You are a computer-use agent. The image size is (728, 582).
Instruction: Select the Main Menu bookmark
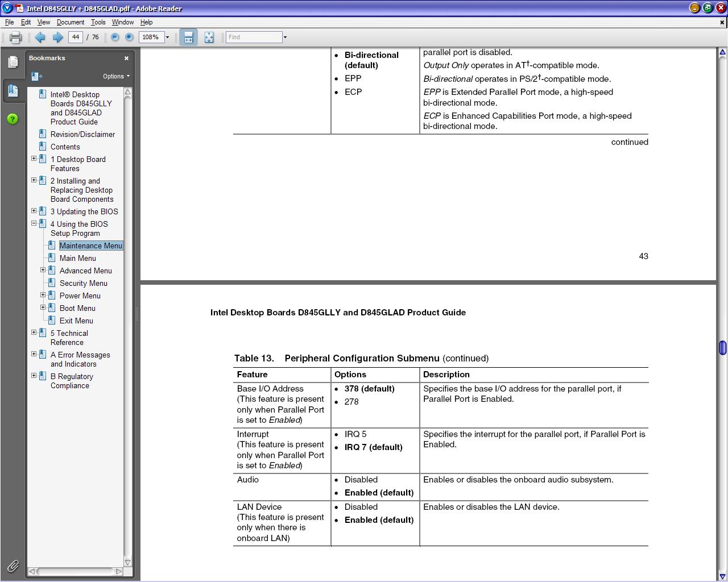coord(78,258)
